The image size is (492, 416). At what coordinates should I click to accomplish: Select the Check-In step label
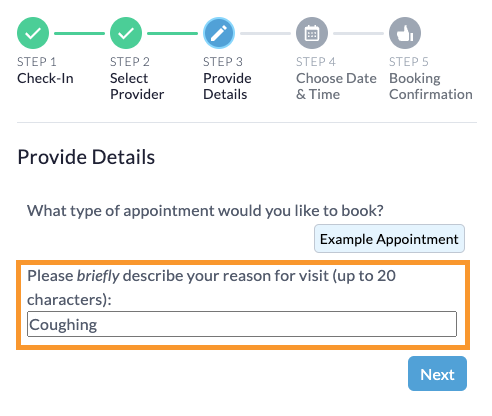(45, 78)
